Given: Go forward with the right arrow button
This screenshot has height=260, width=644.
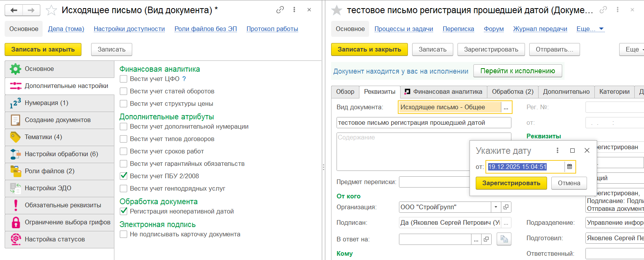Looking at the screenshot, I should pos(31,10).
